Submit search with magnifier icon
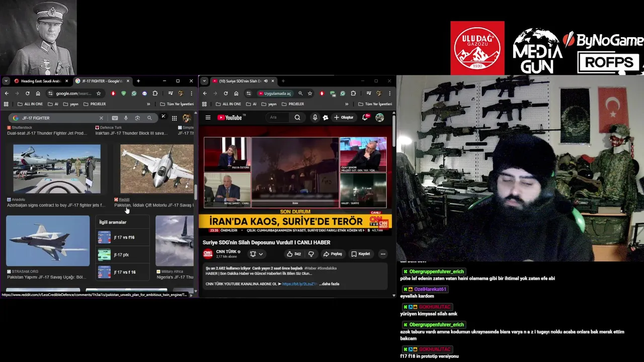 click(149, 118)
